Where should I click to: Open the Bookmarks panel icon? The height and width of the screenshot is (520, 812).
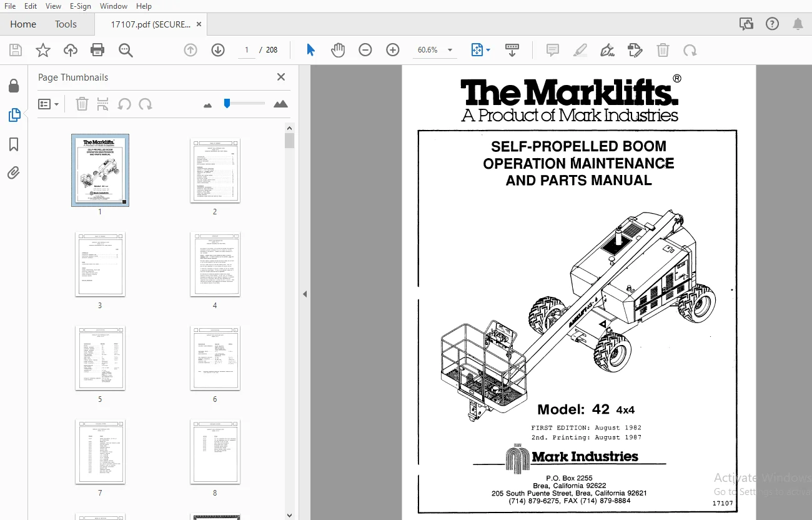pyautogui.click(x=14, y=144)
